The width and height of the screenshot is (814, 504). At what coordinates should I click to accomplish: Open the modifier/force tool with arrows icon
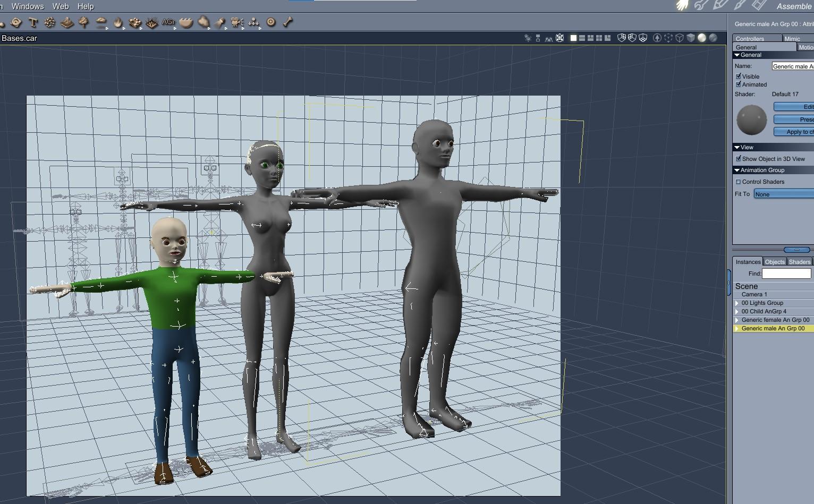[x=254, y=22]
